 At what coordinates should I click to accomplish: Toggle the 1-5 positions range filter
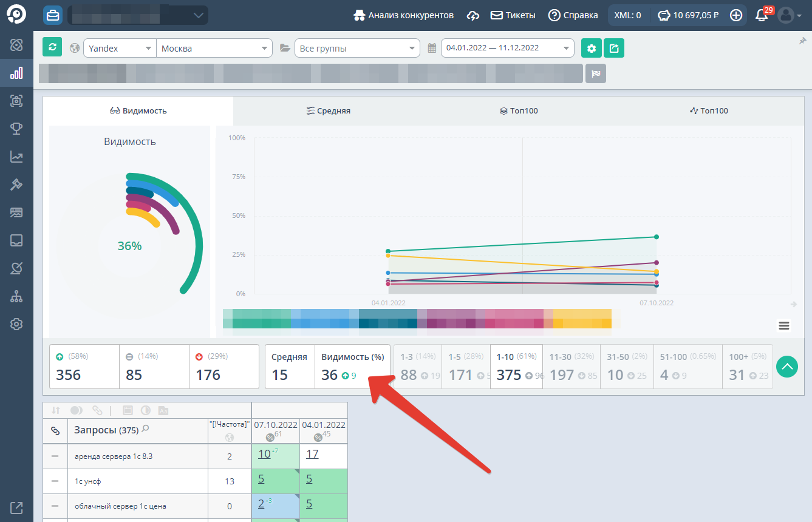click(466, 367)
